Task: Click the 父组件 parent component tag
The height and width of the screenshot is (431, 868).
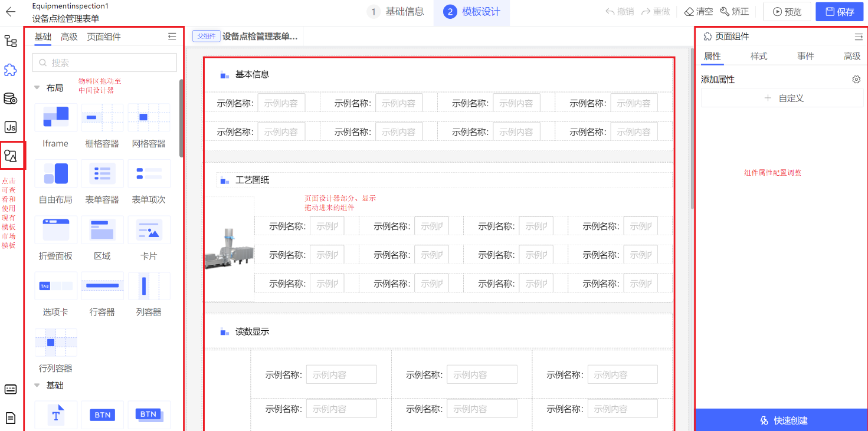Action: click(206, 36)
